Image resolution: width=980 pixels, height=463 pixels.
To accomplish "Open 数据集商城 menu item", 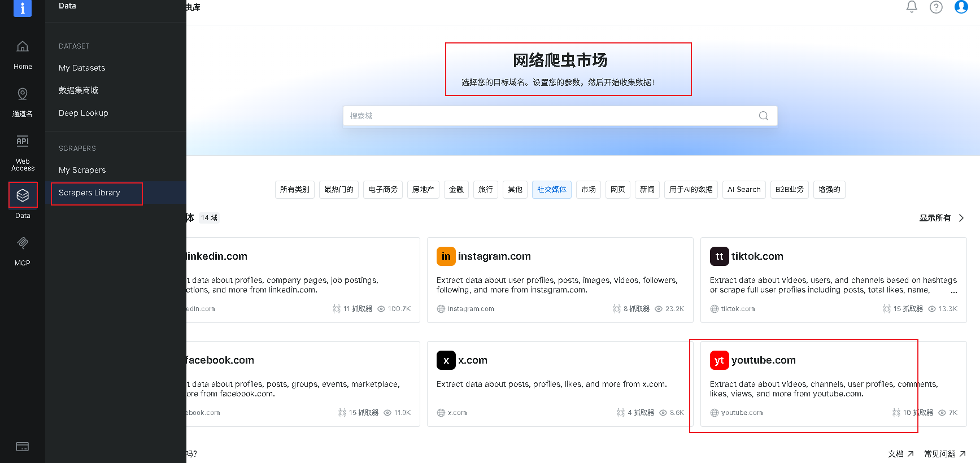I will (x=79, y=90).
